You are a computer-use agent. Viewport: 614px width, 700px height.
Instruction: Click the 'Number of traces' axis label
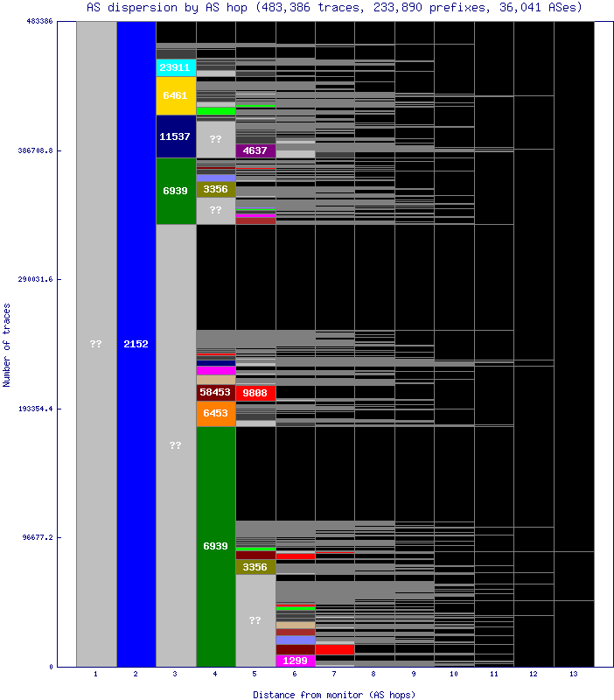tap(7, 345)
